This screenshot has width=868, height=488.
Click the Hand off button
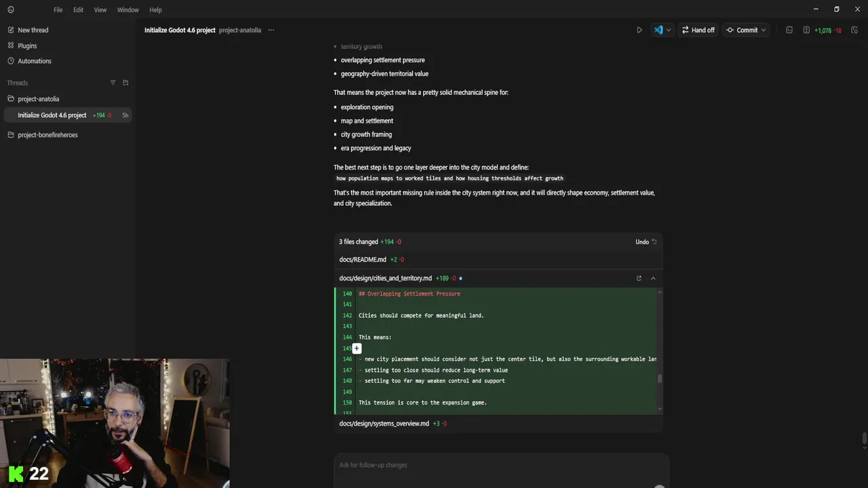coord(698,30)
